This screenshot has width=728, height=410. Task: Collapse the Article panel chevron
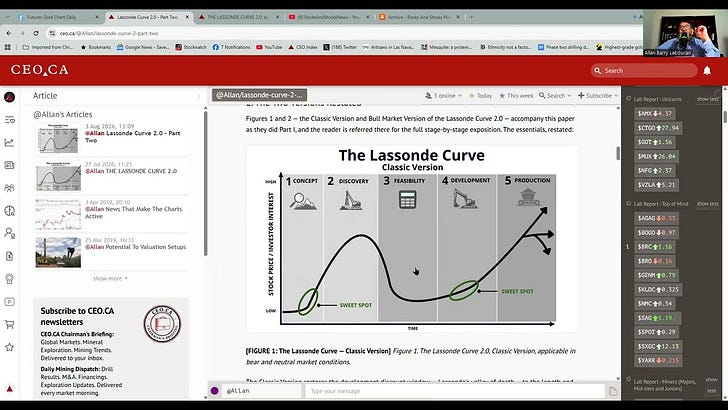tap(198, 96)
